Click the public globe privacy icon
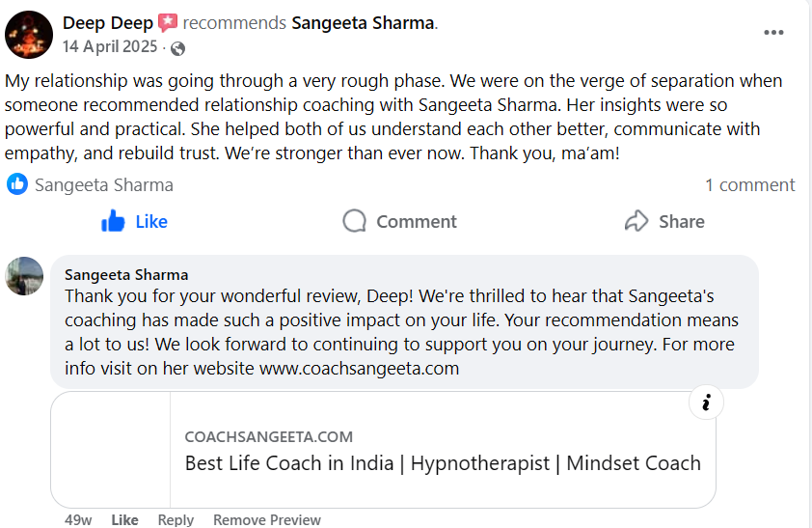This screenshot has height=528, width=812. pos(177,48)
